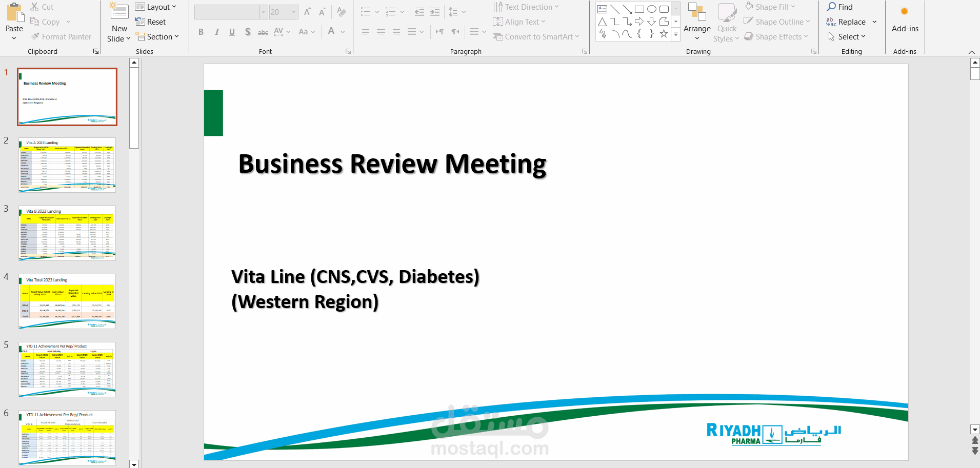Open the Layout dropdown
The width and height of the screenshot is (980, 468).
156,7
